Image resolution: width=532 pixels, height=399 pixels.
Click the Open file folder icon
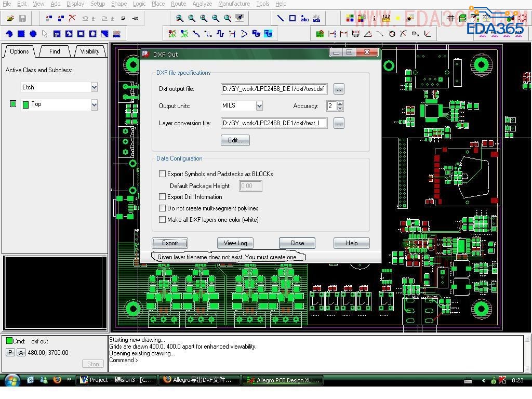click(10, 18)
